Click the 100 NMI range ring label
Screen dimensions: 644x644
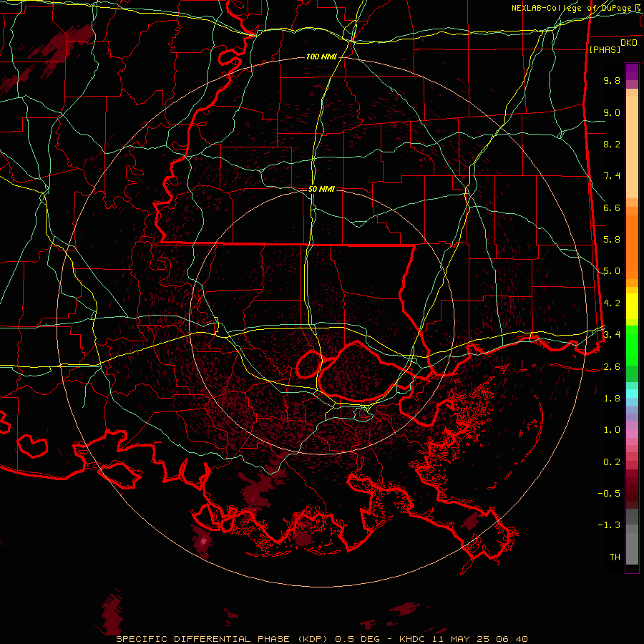pyautogui.click(x=321, y=57)
